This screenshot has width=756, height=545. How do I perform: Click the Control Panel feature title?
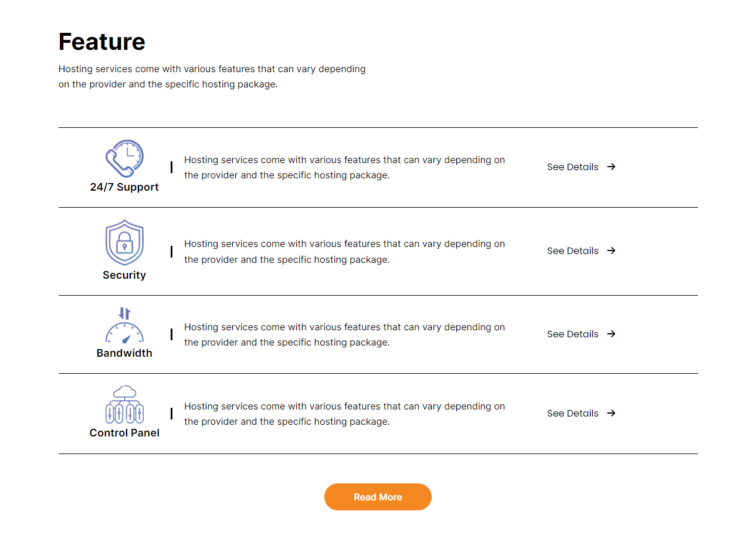[124, 433]
